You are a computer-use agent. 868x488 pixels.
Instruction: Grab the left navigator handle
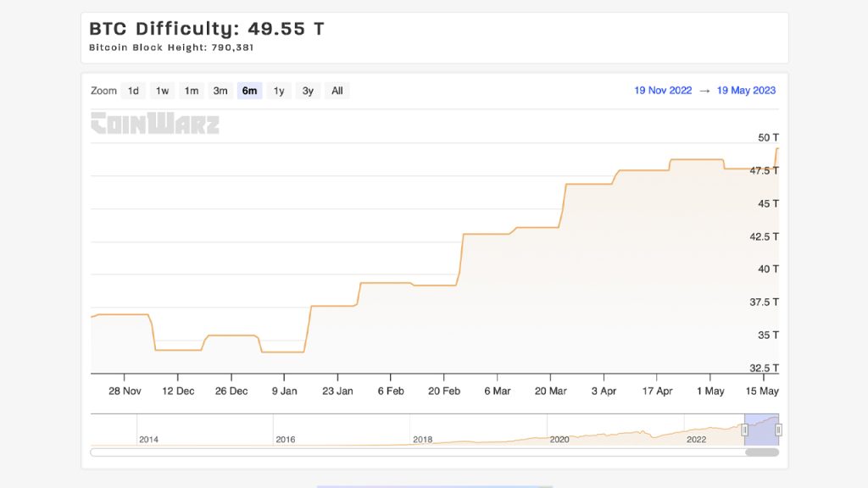[x=744, y=430]
